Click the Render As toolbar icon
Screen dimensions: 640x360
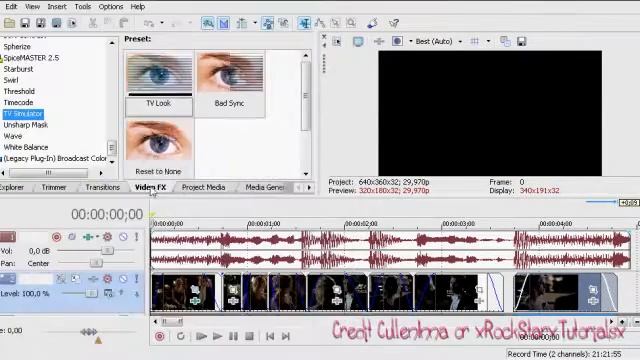pos(56,23)
